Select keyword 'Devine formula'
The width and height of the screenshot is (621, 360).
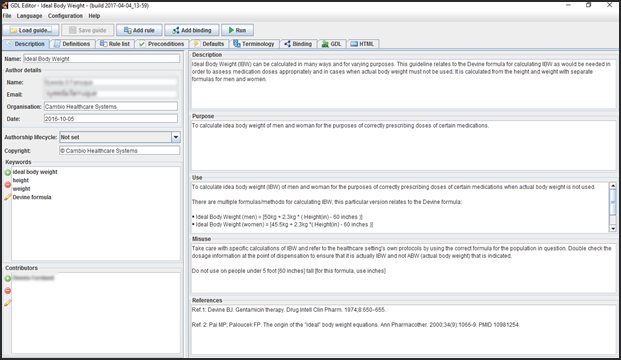click(32, 197)
